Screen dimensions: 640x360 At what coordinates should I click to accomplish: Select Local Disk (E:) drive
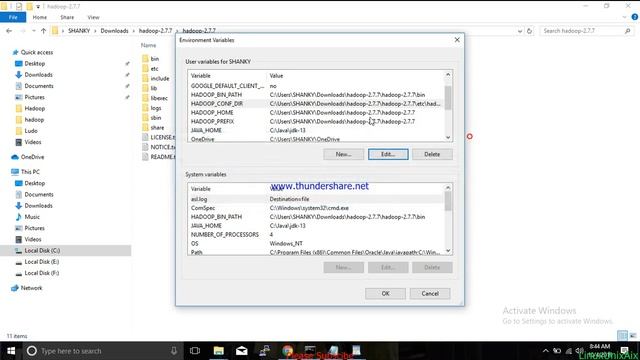(x=42, y=262)
